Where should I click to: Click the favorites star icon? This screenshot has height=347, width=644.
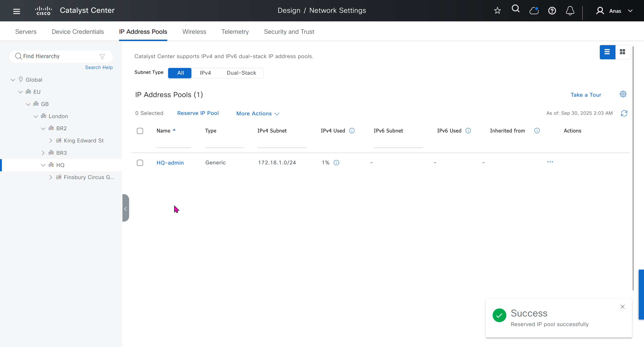click(497, 10)
